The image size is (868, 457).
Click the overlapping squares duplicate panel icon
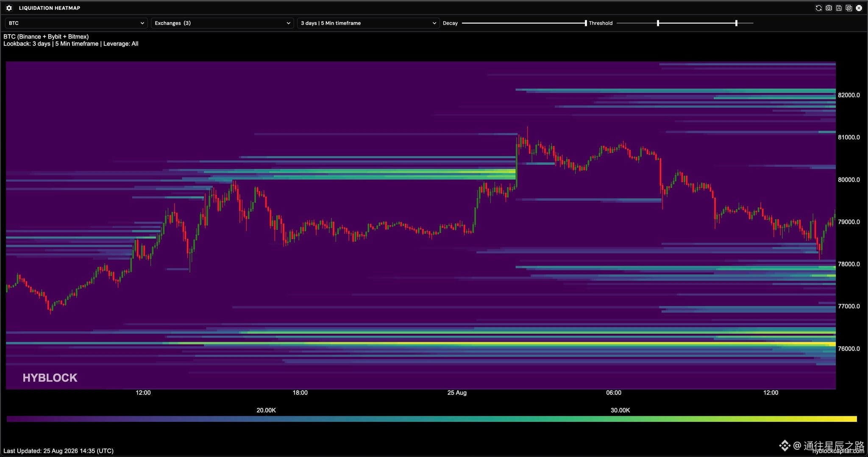click(849, 8)
